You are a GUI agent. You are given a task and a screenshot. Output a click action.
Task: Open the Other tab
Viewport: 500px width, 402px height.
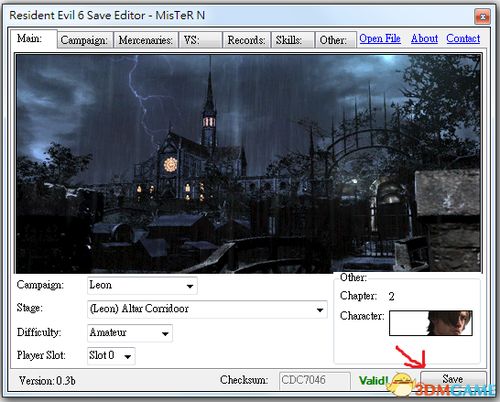tap(336, 40)
